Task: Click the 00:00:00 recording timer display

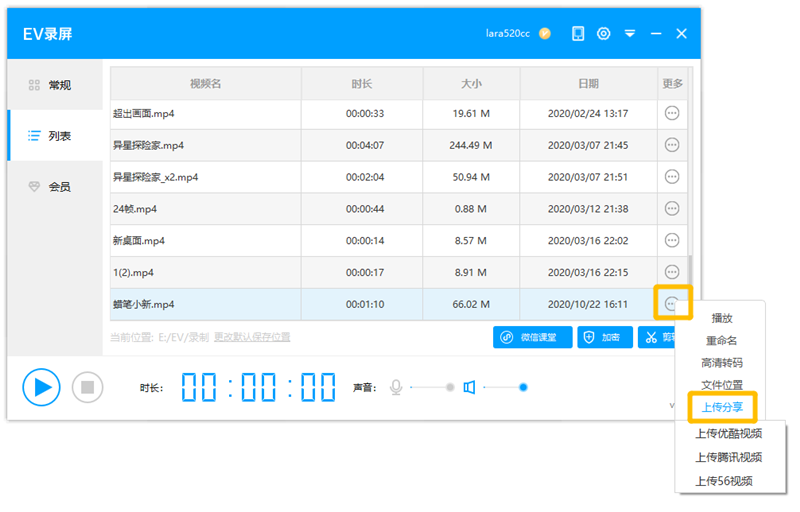Action: [x=258, y=388]
